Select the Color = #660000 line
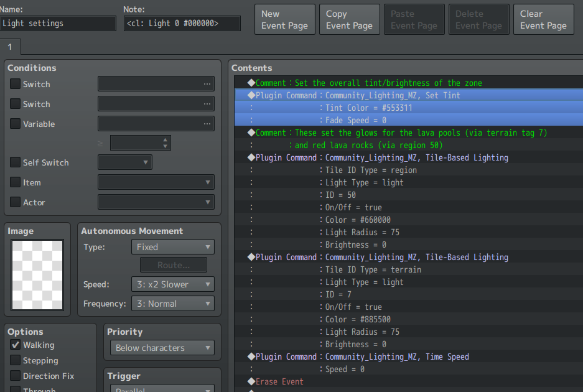Image resolution: width=583 pixels, height=392 pixels. click(409, 220)
